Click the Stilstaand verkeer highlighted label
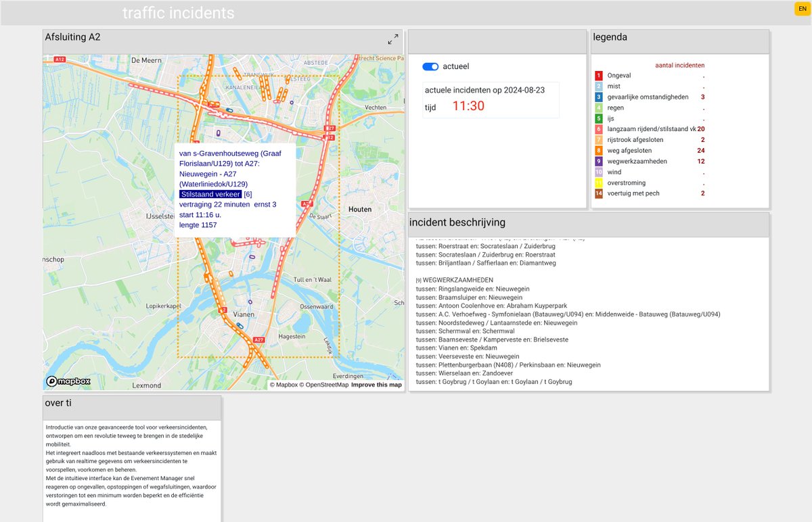This screenshot has height=522, width=812. tap(210, 194)
